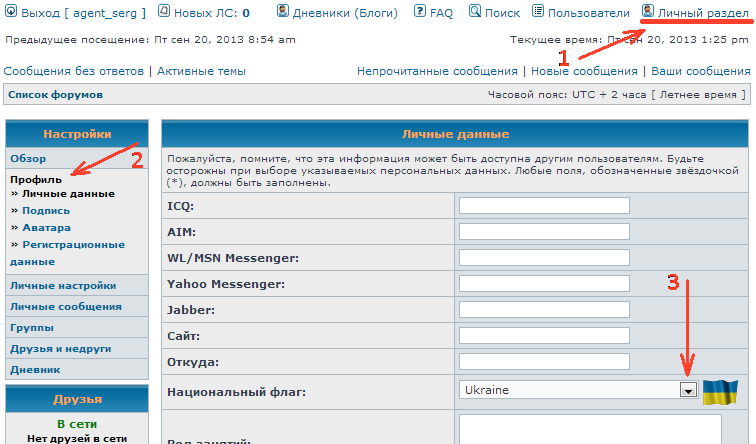
Task: Click the Пользователи members icon
Action: pyautogui.click(x=538, y=13)
